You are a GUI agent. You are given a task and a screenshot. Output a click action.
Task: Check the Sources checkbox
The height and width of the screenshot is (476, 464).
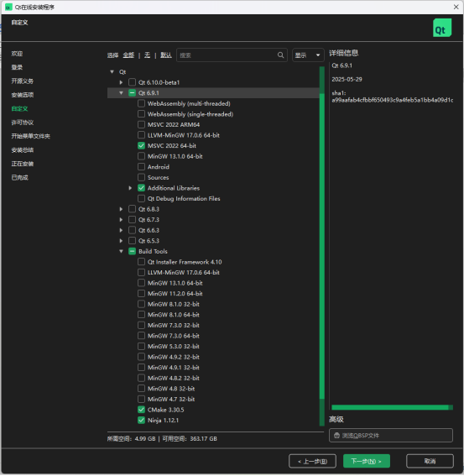(x=141, y=177)
